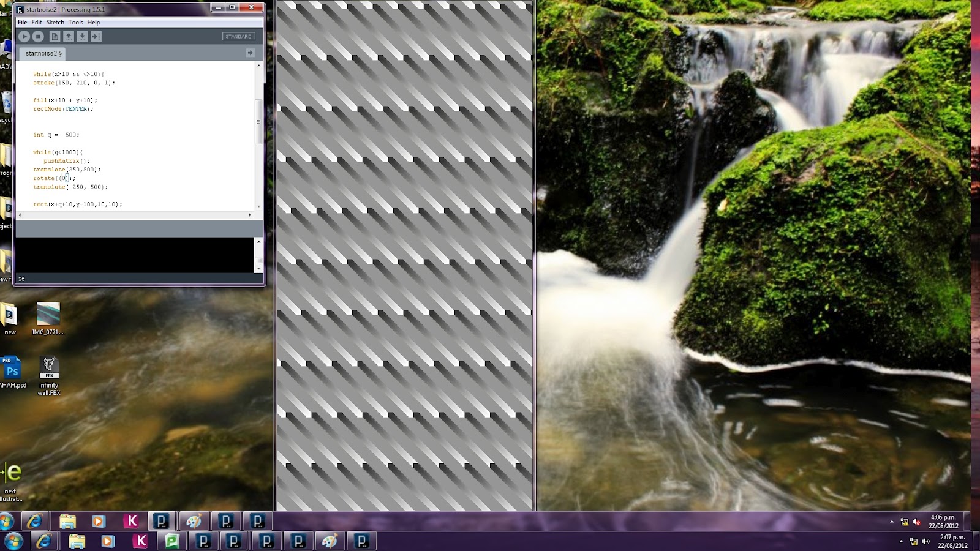Open a sketch using the Open toolbar icon

click(x=69, y=36)
